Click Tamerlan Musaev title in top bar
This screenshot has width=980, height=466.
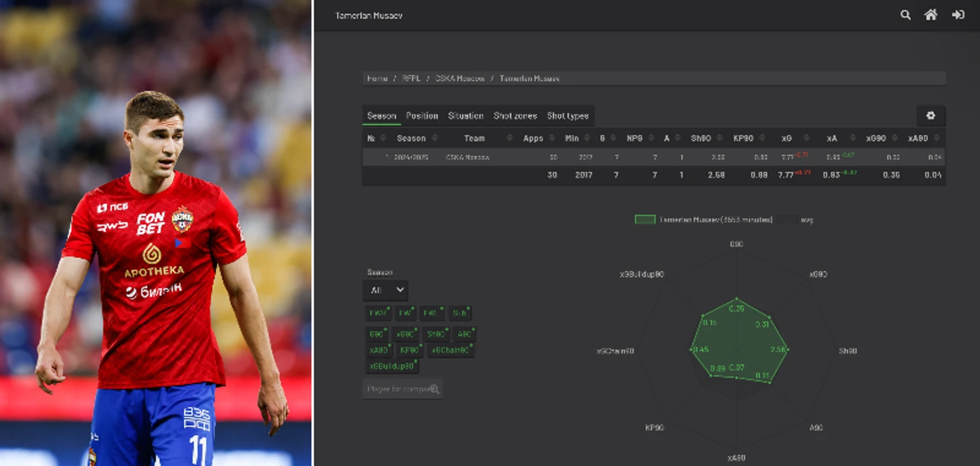click(369, 15)
